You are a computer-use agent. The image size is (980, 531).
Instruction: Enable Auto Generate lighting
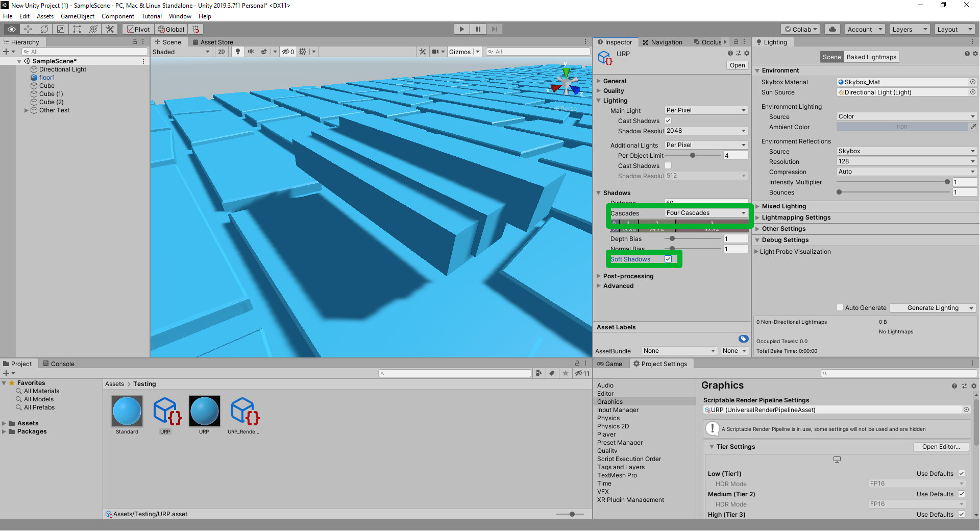pos(840,307)
